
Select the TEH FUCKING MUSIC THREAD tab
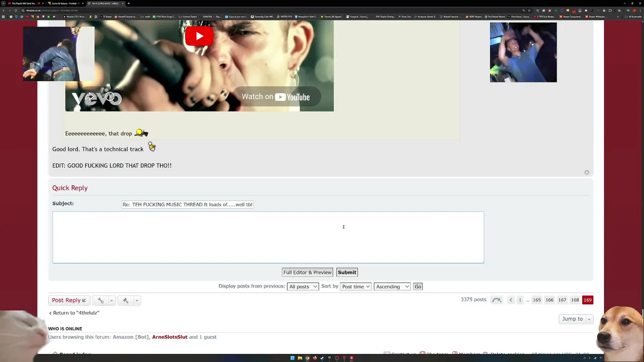[x=106, y=4]
